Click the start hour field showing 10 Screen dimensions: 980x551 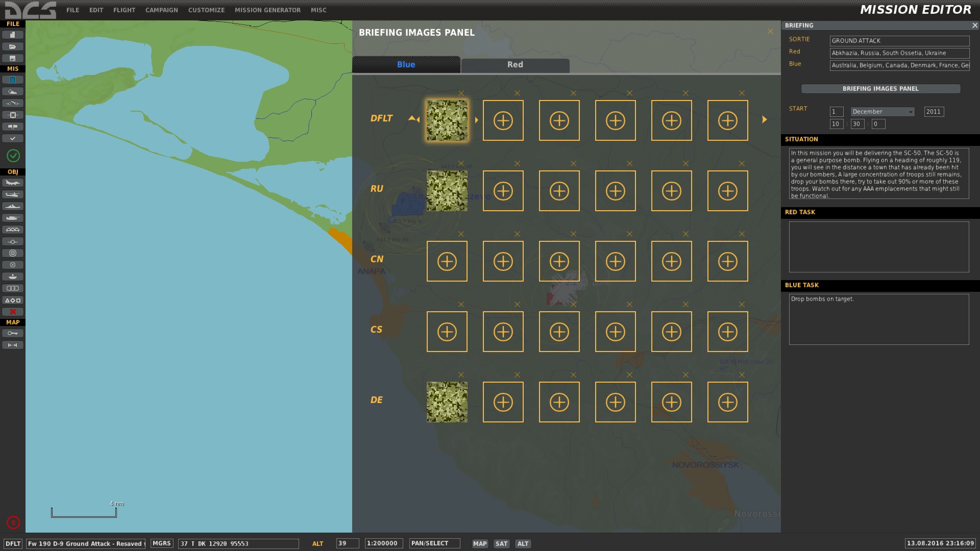[x=837, y=124]
